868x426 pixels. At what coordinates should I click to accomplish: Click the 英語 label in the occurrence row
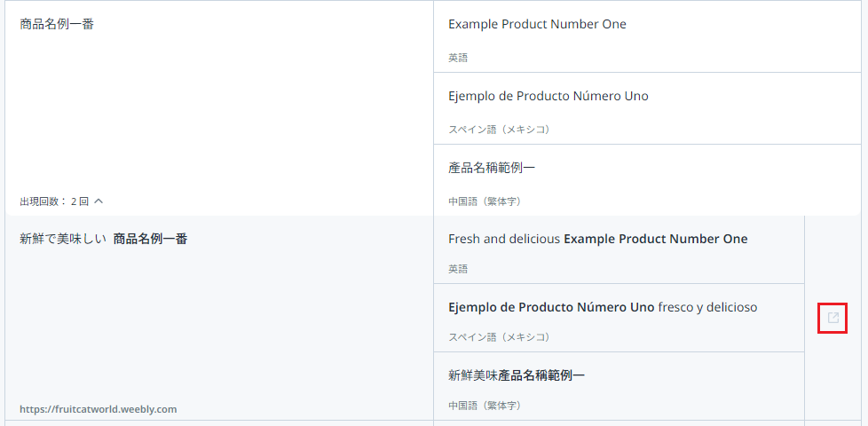(x=458, y=269)
